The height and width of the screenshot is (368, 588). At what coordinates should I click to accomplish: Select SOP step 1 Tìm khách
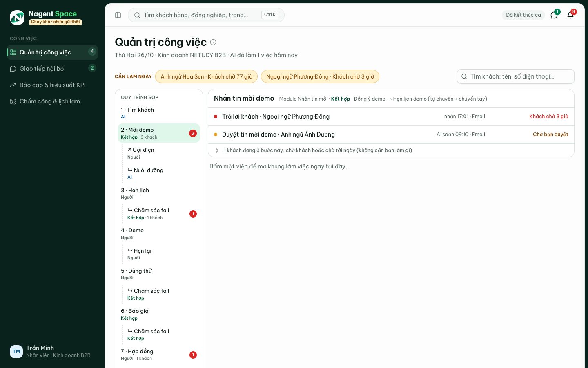click(159, 113)
